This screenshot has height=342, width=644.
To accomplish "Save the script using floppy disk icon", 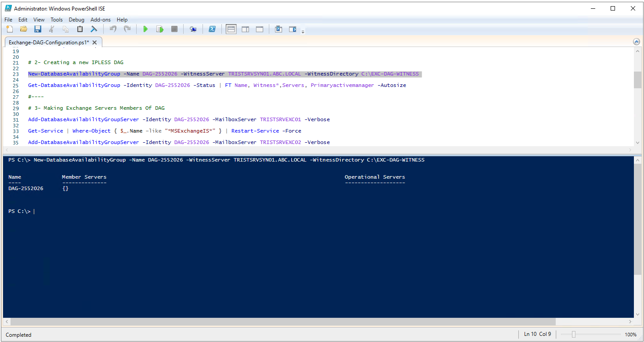I will point(38,29).
